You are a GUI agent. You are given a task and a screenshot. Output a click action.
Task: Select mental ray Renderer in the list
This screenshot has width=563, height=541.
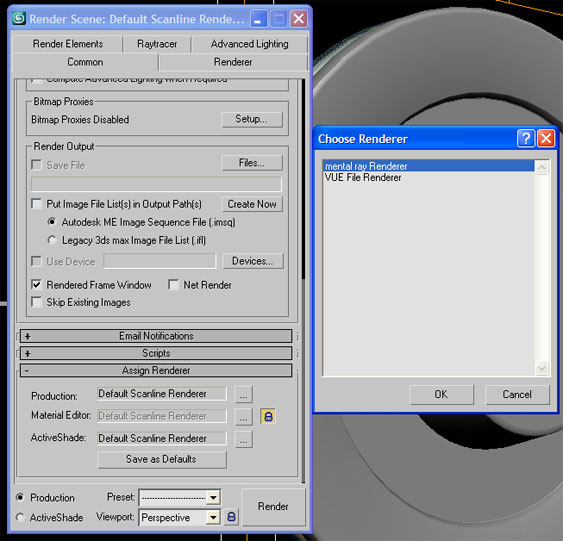(x=428, y=166)
